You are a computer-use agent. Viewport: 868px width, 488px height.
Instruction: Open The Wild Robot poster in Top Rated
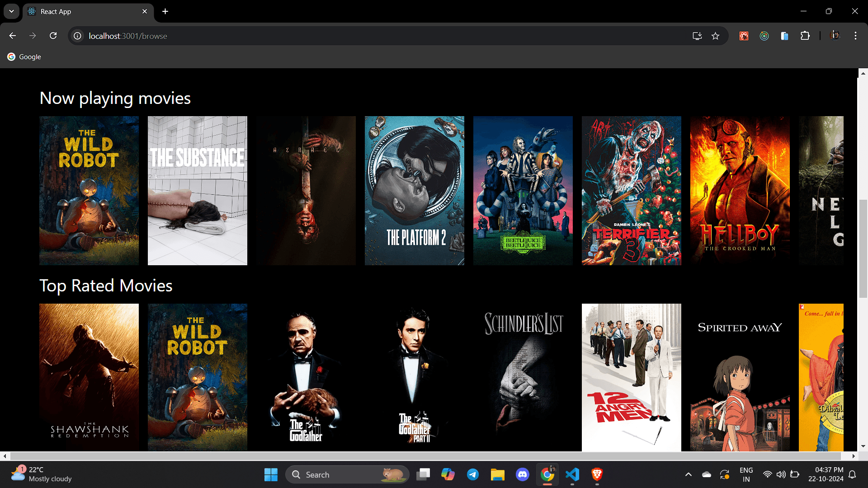[x=198, y=377]
